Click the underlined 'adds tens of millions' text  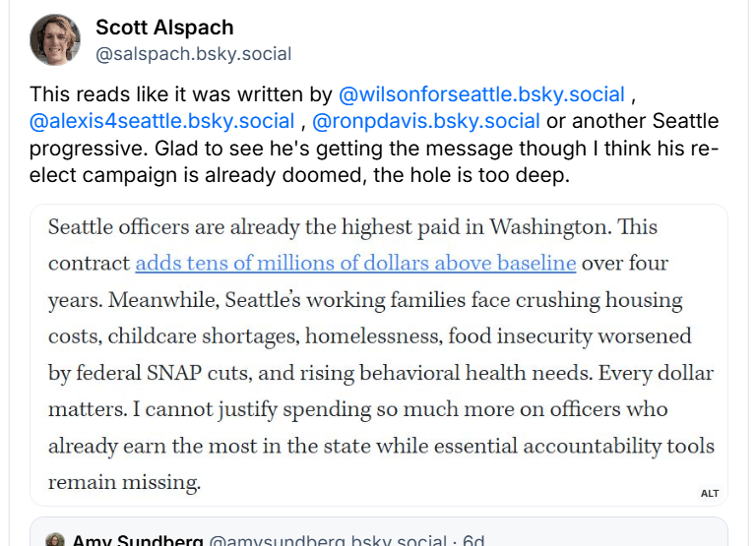click(355, 263)
